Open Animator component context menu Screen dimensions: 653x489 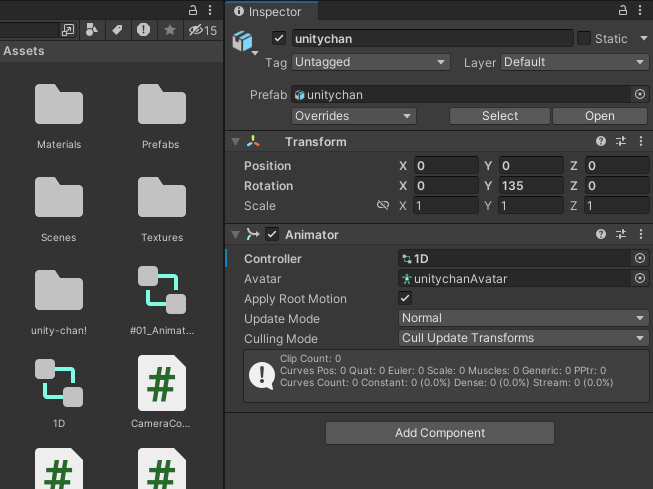[x=641, y=235]
